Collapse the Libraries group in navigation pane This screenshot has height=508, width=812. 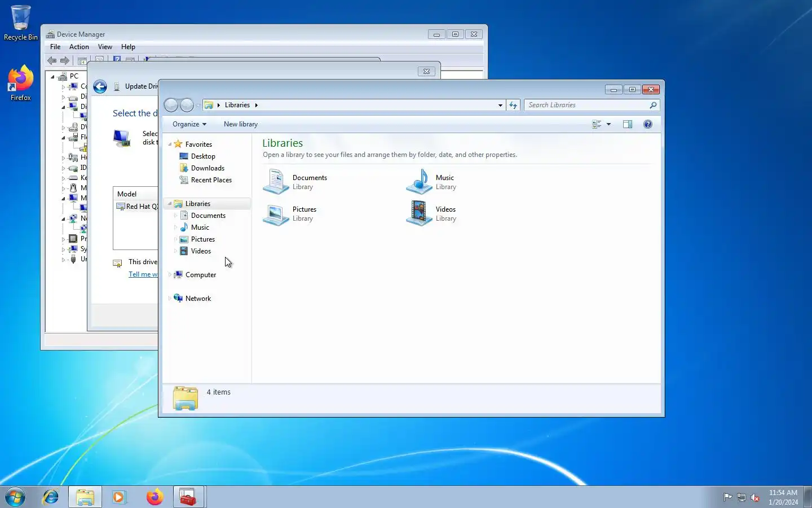tap(170, 204)
